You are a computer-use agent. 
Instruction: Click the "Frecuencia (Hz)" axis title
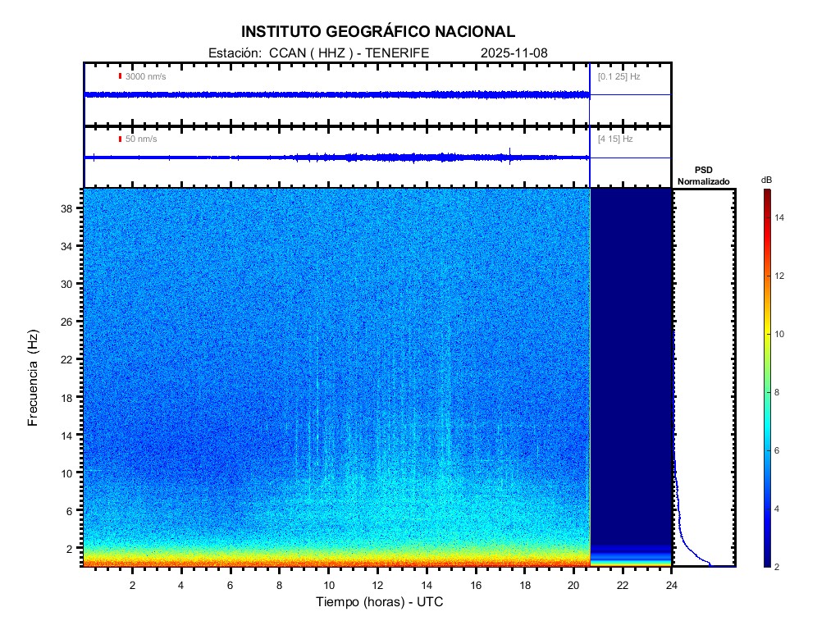point(34,377)
